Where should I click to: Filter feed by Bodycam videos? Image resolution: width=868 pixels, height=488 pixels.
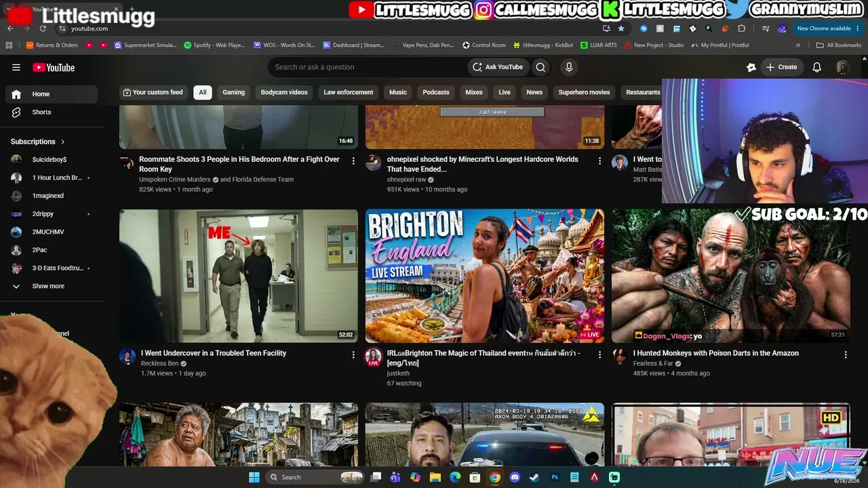(284, 92)
